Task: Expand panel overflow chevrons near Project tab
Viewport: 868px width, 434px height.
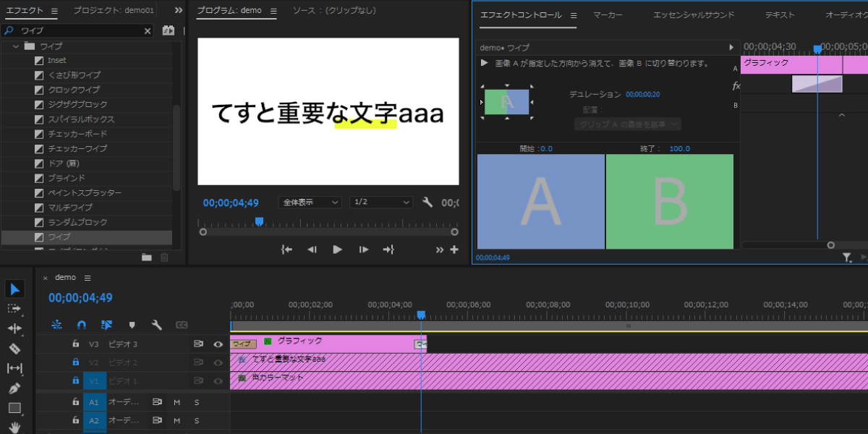Action: pyautogui.click(x=179, y=11)
